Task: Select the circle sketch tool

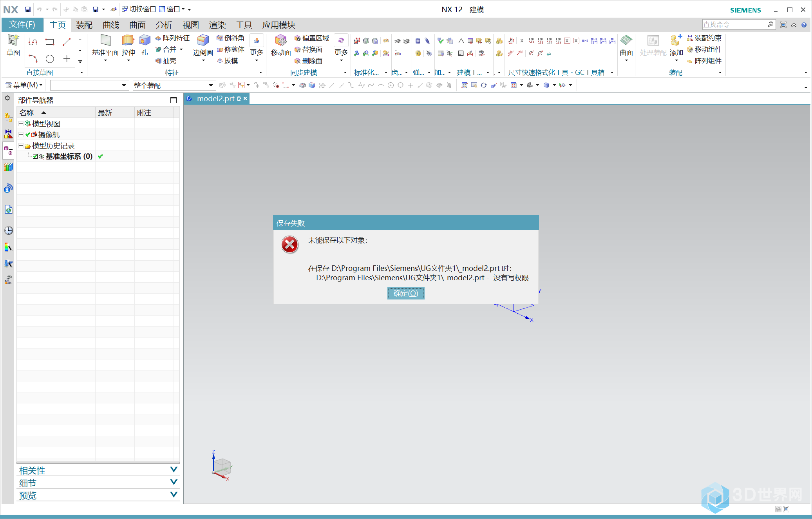Action: click(x=50, y=59)
